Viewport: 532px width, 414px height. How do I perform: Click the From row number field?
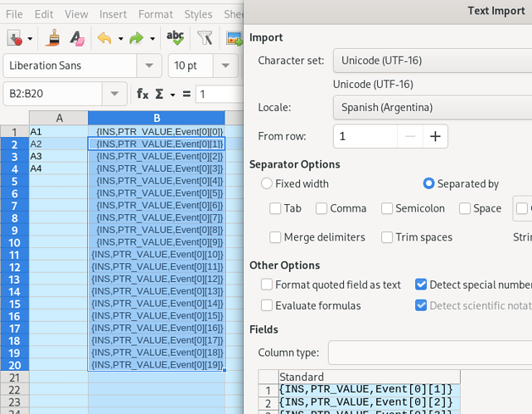pyautogui.click(x=365, y=136)
